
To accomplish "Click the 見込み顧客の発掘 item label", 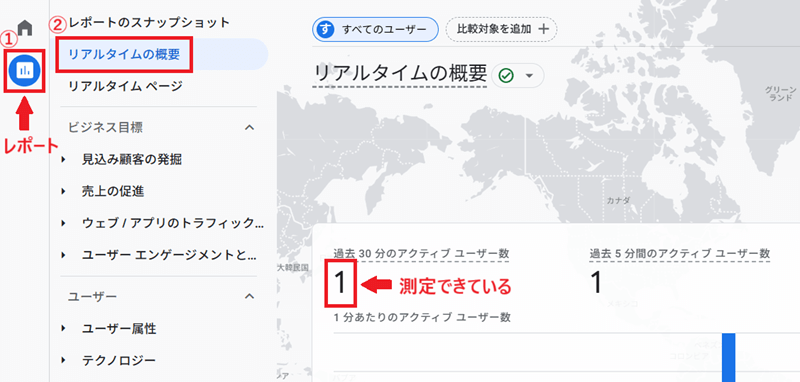I will click(132, 160).
